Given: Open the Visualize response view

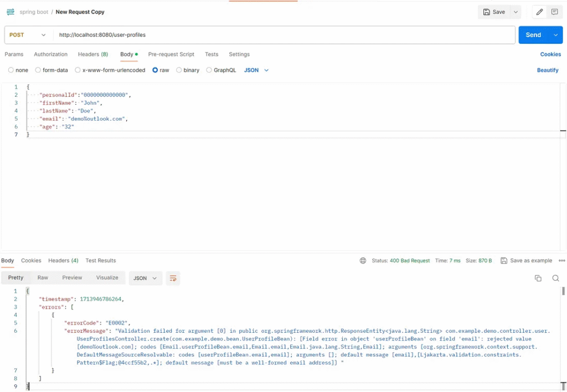Looking at the screenshot, I should click(x=107, y=278).
